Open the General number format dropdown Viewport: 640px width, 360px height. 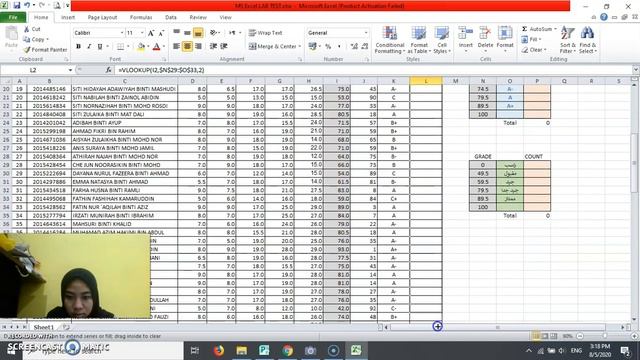pyautogui.click(x=366, y=33)
